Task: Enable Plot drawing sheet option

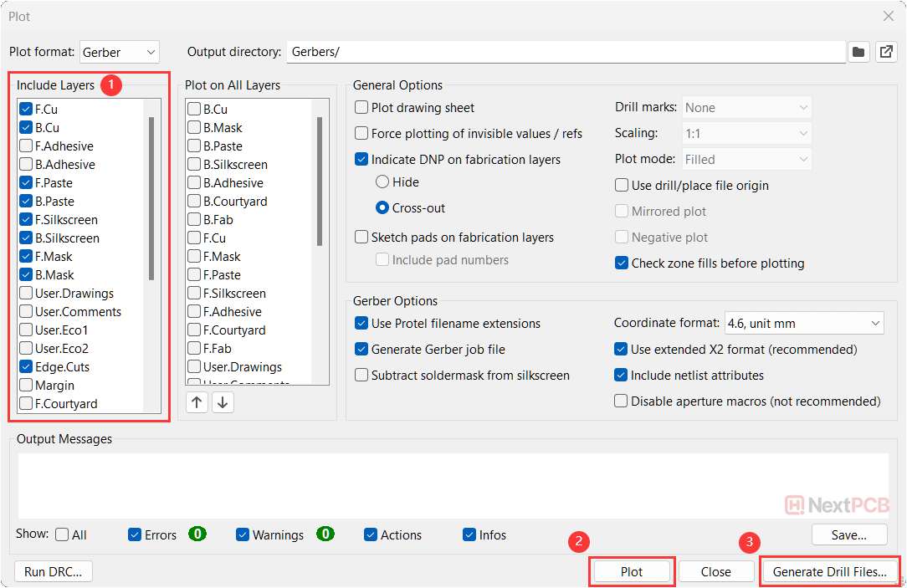Action: (x=361, y=108)
